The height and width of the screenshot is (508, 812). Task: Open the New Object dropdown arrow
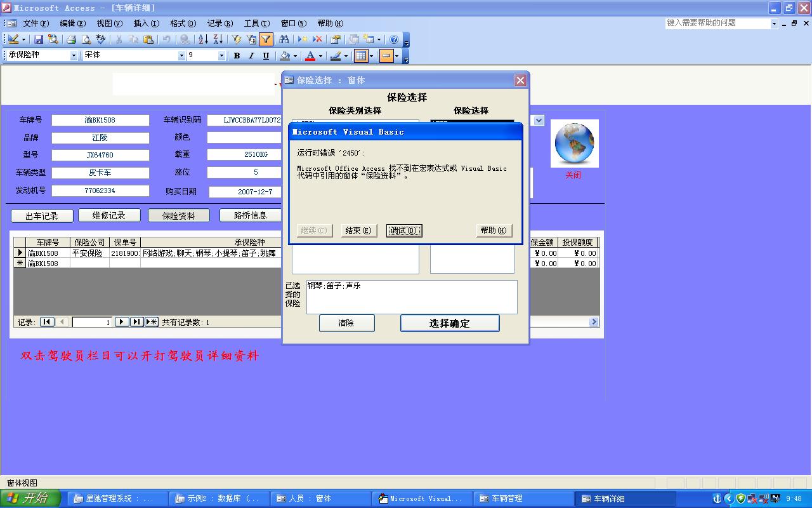coord(379,39)
